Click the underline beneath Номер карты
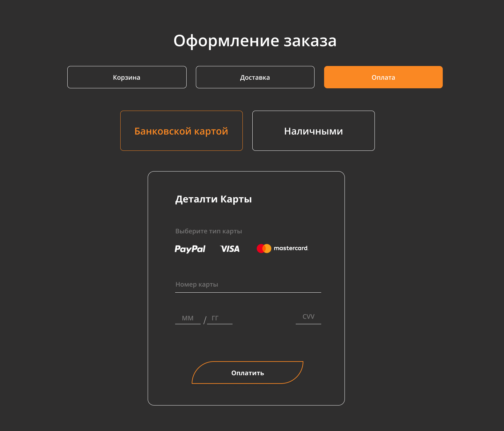The image size is (504, 431). [x=248, y=292]
